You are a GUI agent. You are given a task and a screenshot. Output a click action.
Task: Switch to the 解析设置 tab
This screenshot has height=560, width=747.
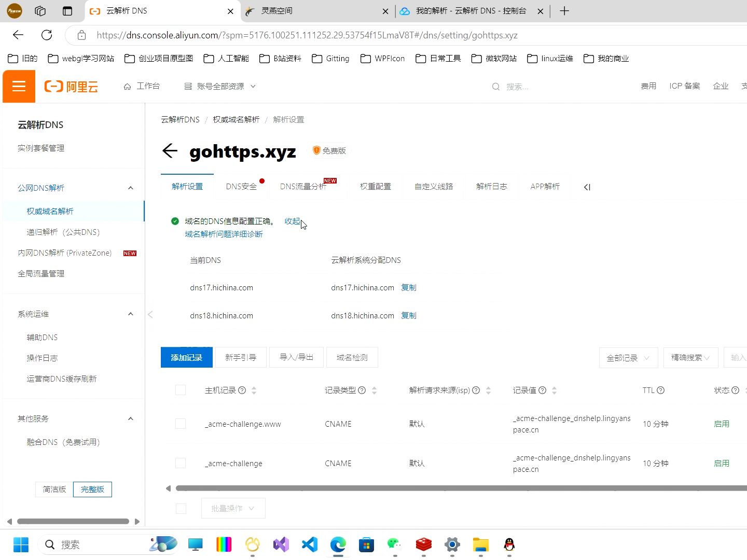187,186
